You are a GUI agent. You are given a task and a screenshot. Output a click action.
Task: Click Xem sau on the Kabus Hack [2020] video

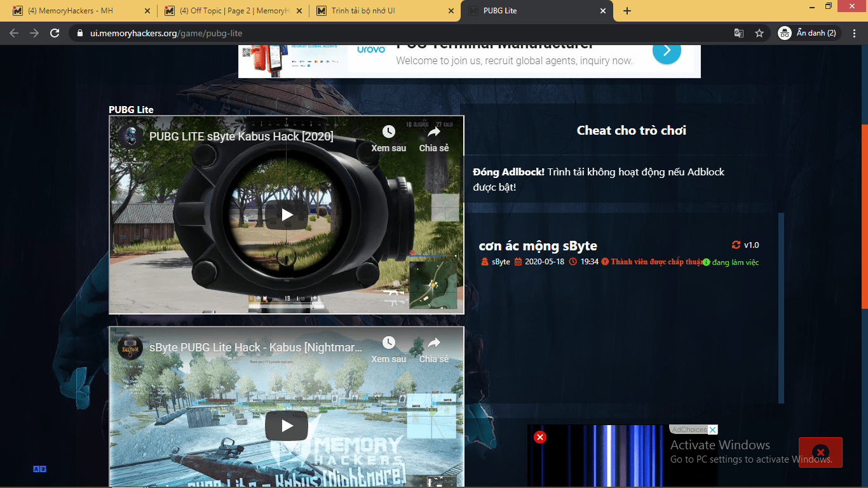click(x=389, y=139)
